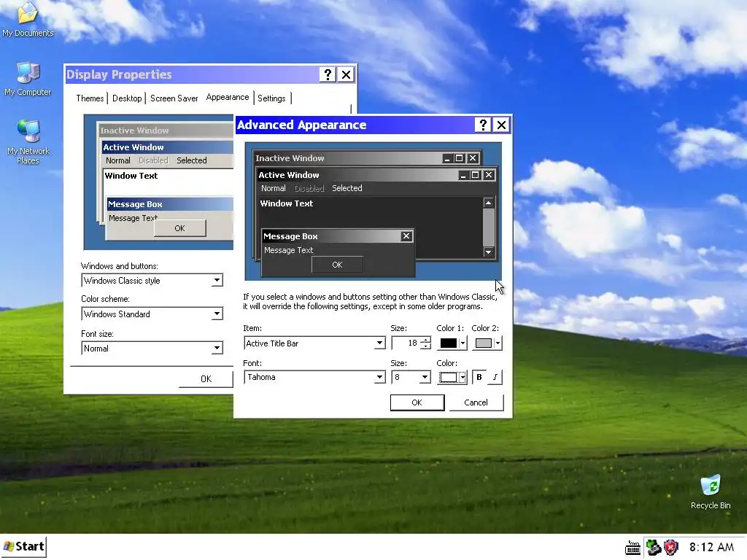Viewport: 747px width, 560px height.
Task: Open the font Size dropdown showing 8
Action: [x=425, y=377]
